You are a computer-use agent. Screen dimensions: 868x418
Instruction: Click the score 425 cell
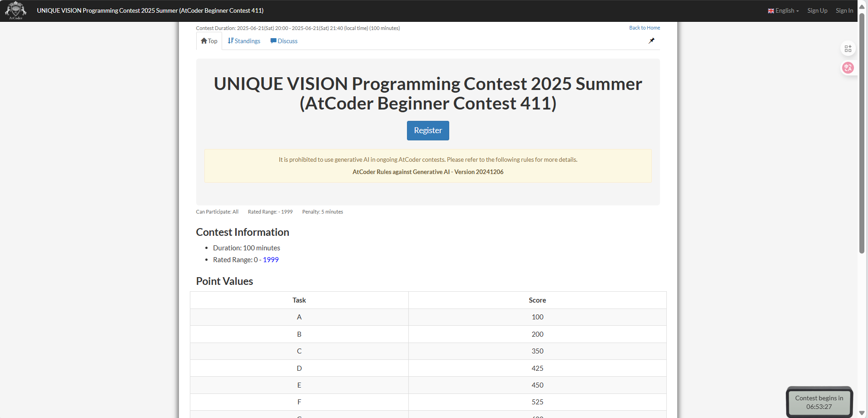(537, 368)
